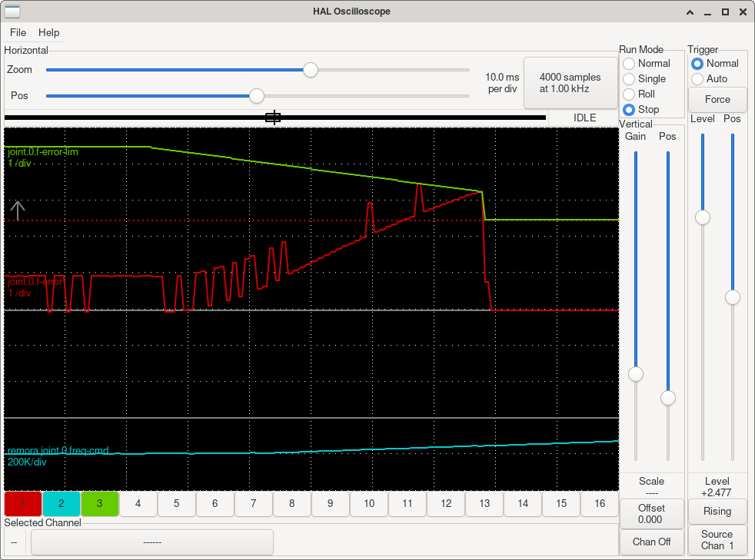The width and height of the screenshot is (755, 560).
Task: Click the Offset 0.000 button
Action: coord(651,514)
